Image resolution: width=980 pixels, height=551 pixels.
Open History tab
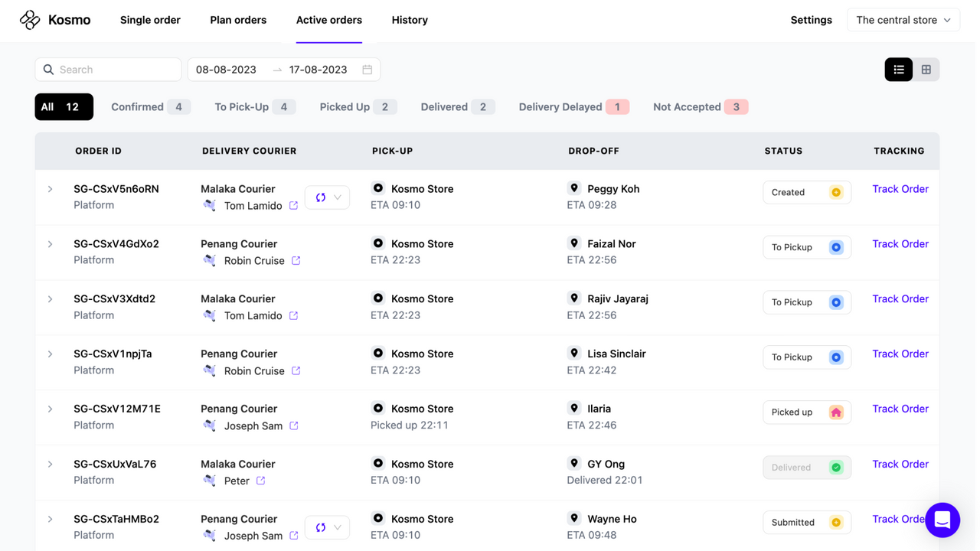[410, 20]
